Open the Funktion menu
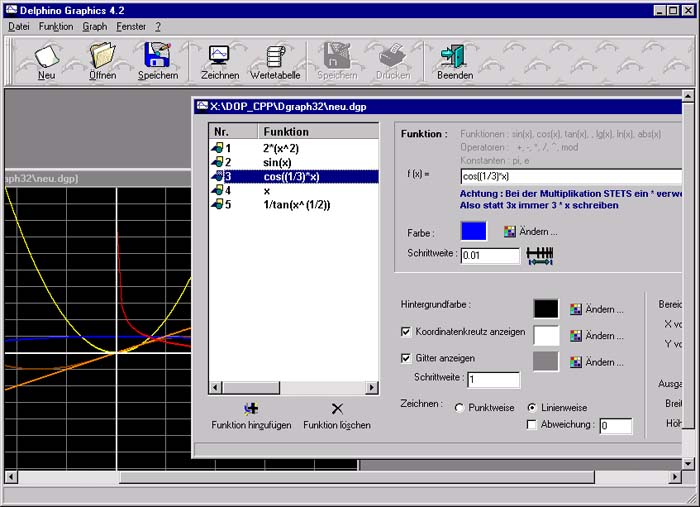The height and width of the screenshot is (507, 700). tap(56, 27)
